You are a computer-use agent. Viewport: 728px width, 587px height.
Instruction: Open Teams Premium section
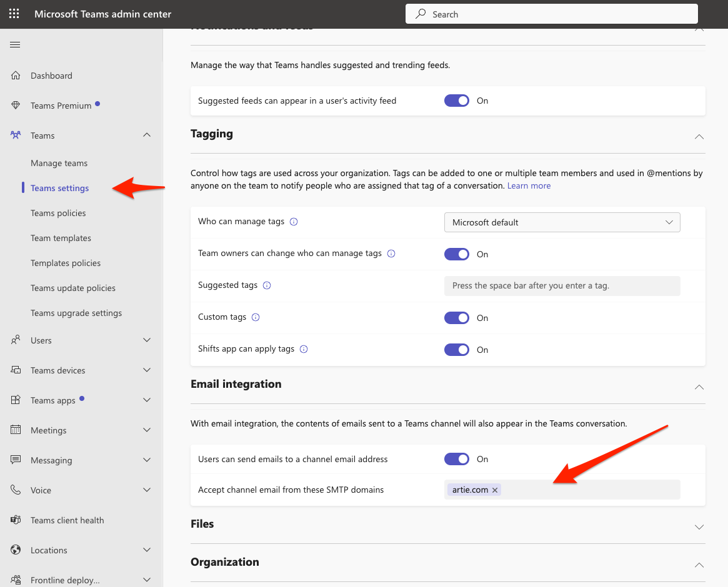[61, 106]
